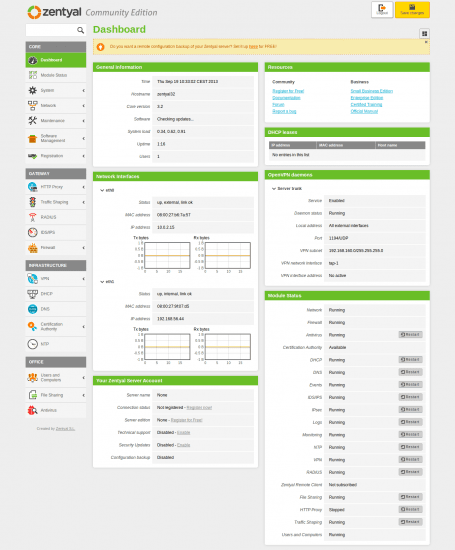Restart the Traffic Shaping module
This screenshot has height=550, width=455.
coord(410,522)
